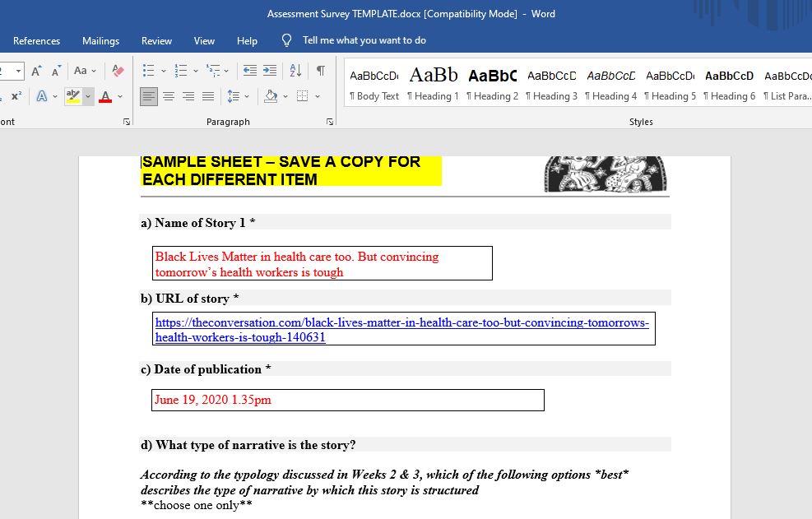Expand the numbering library dropdown
Viewport: 812px width, 519px height.
(x=196, y=71)
